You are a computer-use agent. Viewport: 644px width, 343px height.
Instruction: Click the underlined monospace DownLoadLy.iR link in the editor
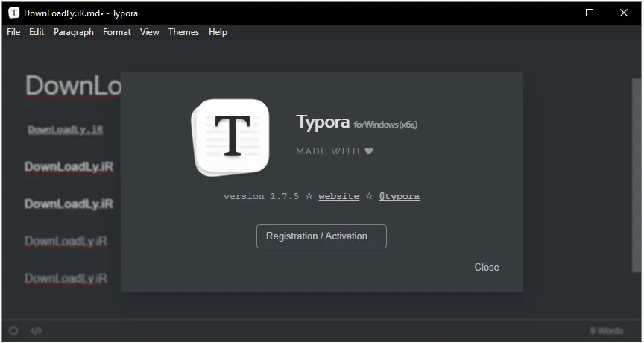66,130
